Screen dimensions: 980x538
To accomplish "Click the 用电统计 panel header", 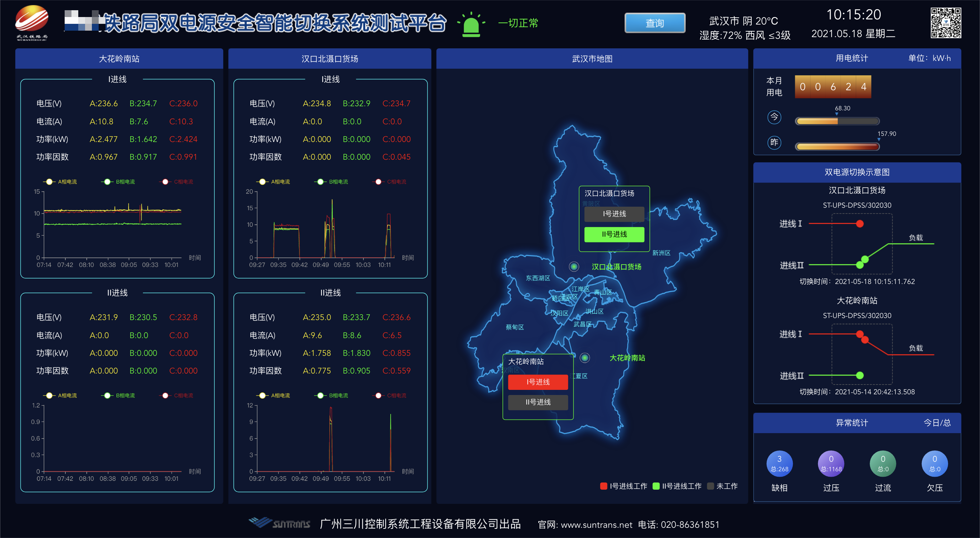I will click(x=857, y=58).
